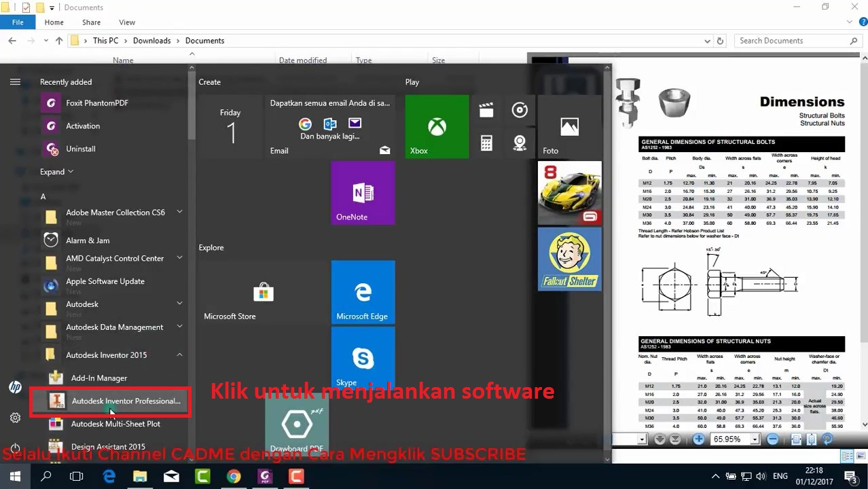Rotate the PDF page view
The width and height of the screenshot is (868, 489).
(x=826, y=439)
